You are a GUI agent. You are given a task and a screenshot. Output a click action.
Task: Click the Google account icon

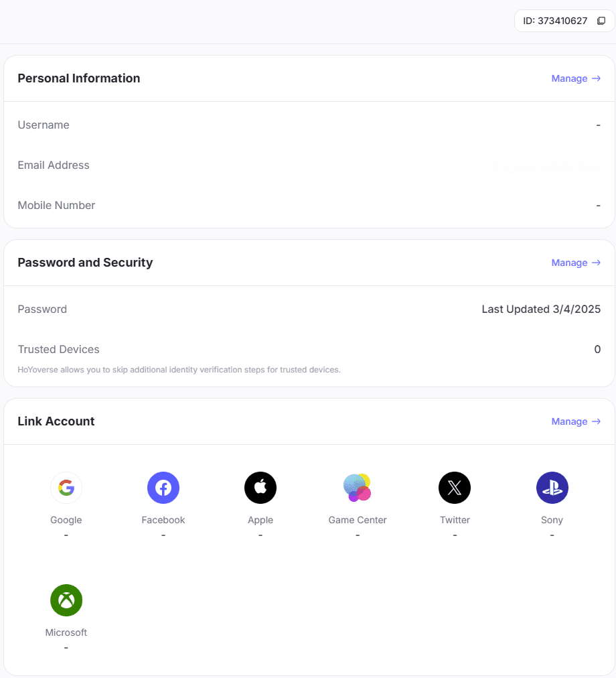coord(66,488)
